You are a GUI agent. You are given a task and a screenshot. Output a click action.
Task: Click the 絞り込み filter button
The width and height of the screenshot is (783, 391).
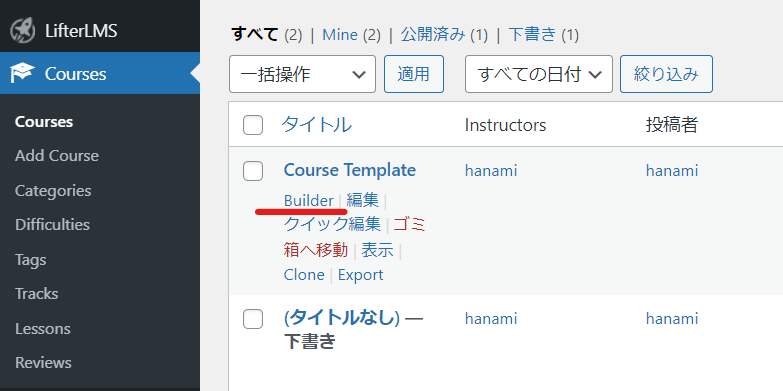pyautogui.click(x=666, y=74)
